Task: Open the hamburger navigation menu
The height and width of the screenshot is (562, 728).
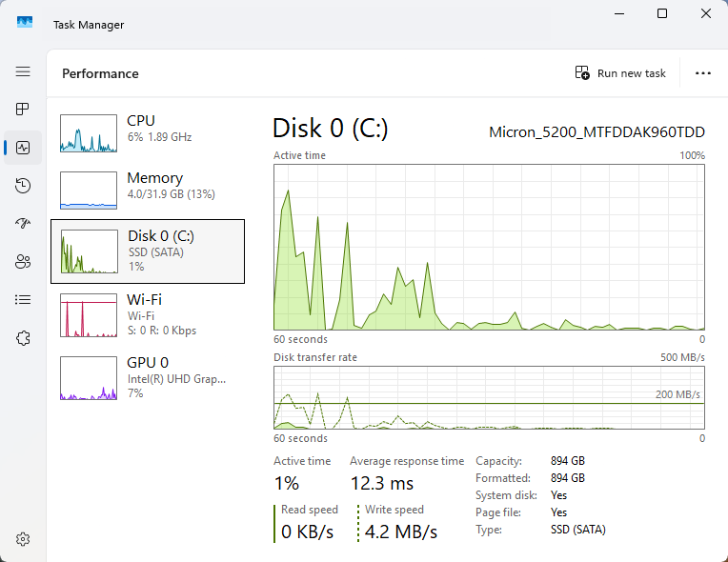Action: click(x=23, y=71)
